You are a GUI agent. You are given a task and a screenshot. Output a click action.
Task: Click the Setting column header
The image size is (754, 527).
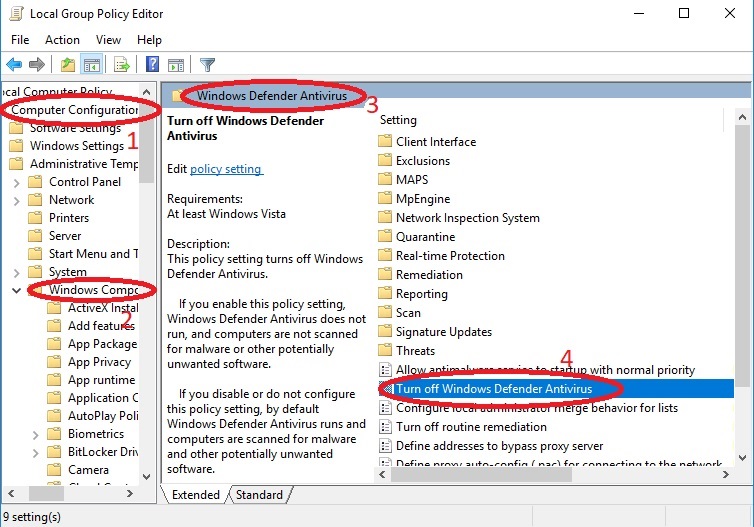click(398, 120)
